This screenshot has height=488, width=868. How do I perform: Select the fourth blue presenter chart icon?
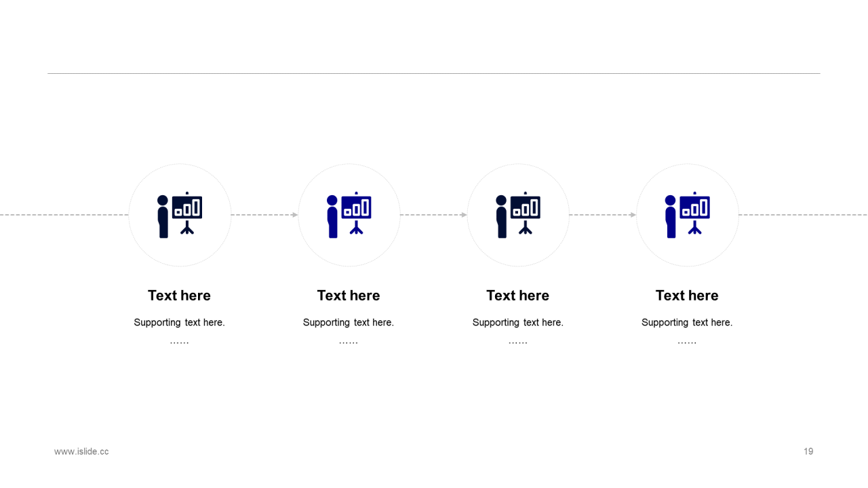[x=687, y=215]
